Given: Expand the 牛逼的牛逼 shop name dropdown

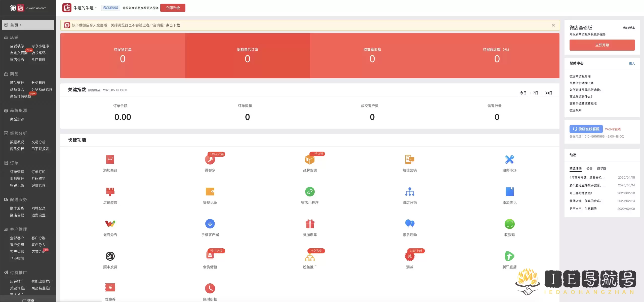Looking at the screenshot, I should tap(96, 8).
